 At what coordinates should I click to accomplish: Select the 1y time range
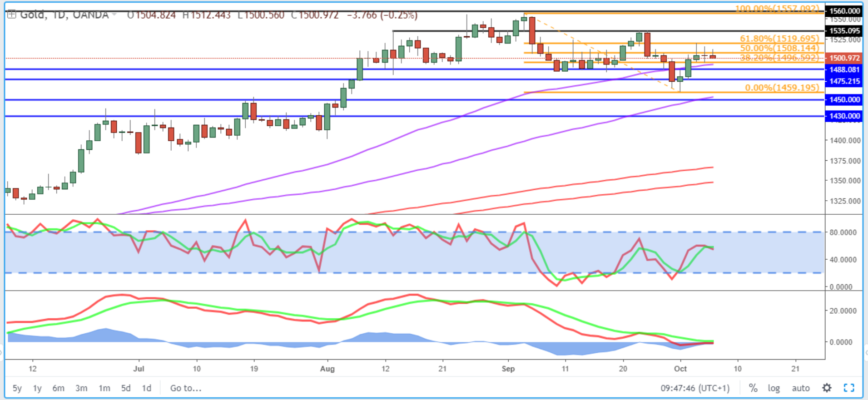pyautogui.click(x=37, y=388)
